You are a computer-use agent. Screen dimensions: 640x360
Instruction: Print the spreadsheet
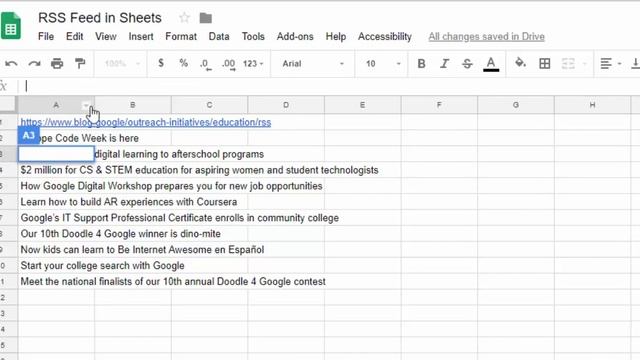(x=57, y=64)
